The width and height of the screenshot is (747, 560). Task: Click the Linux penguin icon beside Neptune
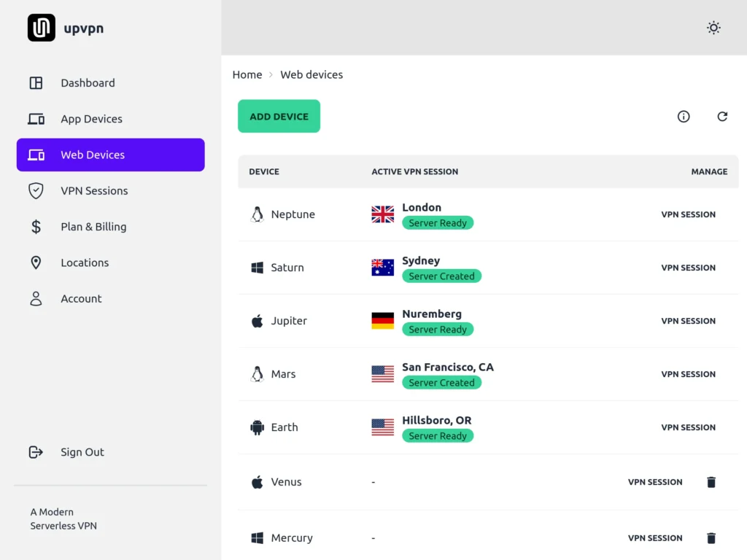click(x=257, y=214)
